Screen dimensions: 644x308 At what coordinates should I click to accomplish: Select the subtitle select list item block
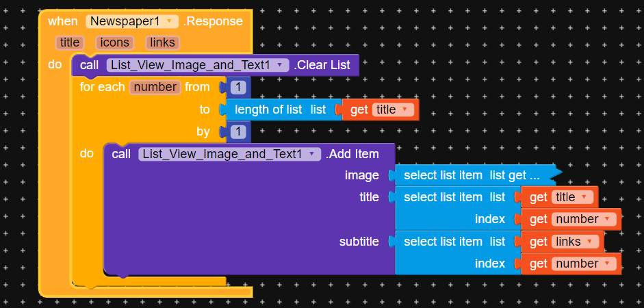pos(443,242)
